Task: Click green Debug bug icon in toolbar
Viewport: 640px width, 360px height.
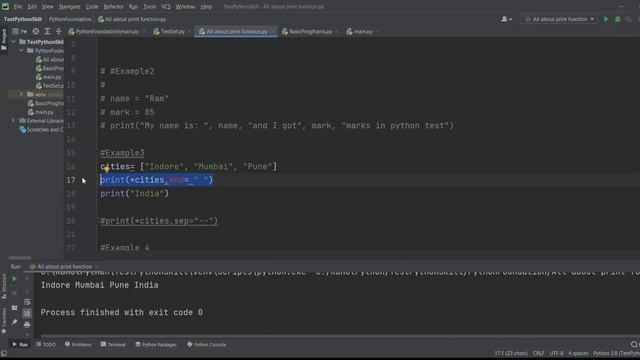Action: point(618,19)
